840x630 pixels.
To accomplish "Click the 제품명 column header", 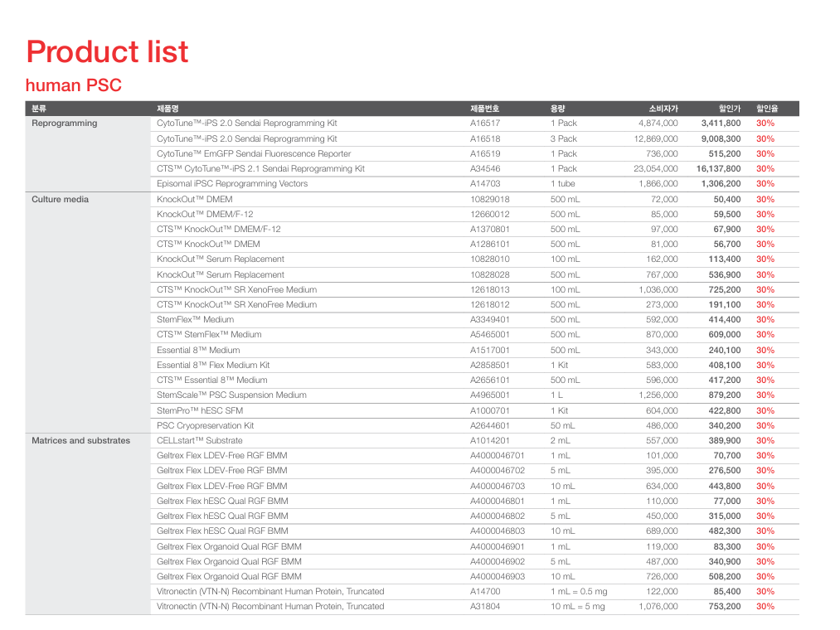I will [x=168, y=109].
